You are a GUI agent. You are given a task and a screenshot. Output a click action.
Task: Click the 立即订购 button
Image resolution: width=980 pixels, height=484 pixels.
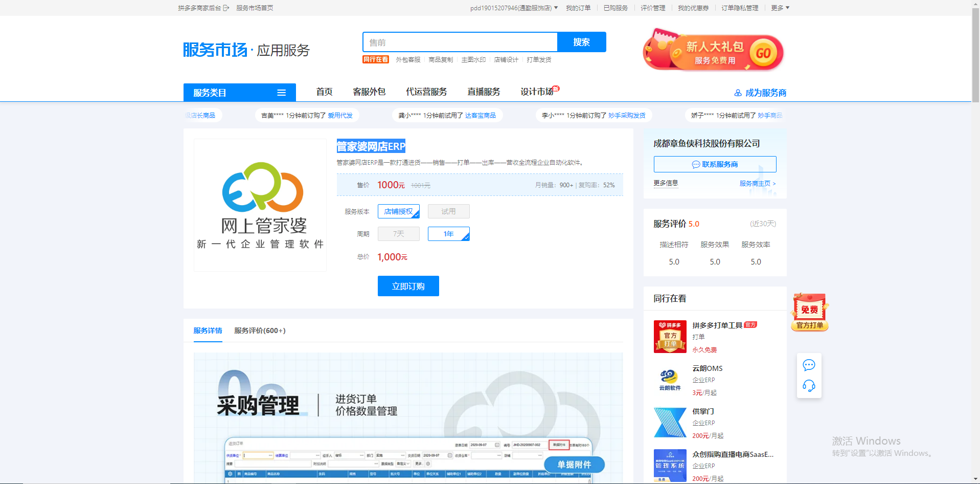click(x=408, y=286)
